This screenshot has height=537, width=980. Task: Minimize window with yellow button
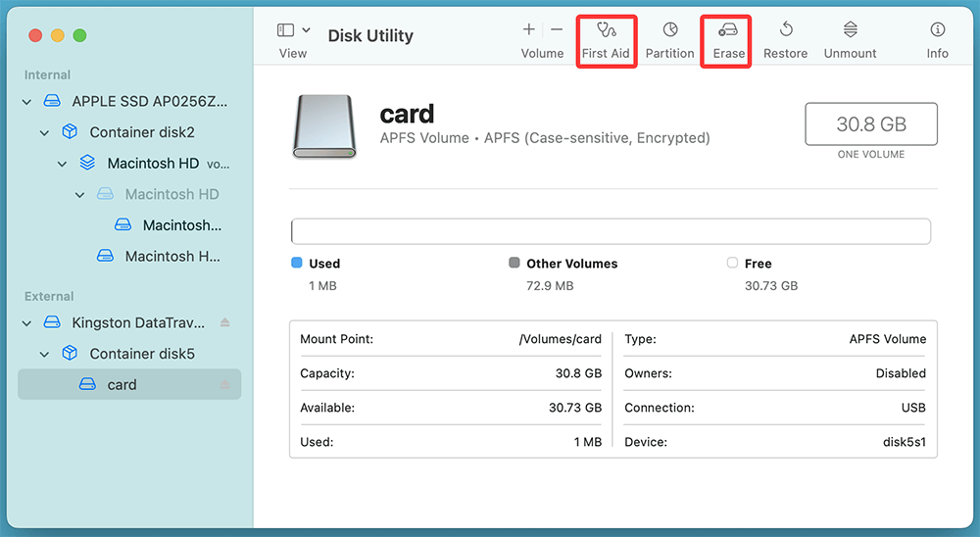tap(58, 35)
